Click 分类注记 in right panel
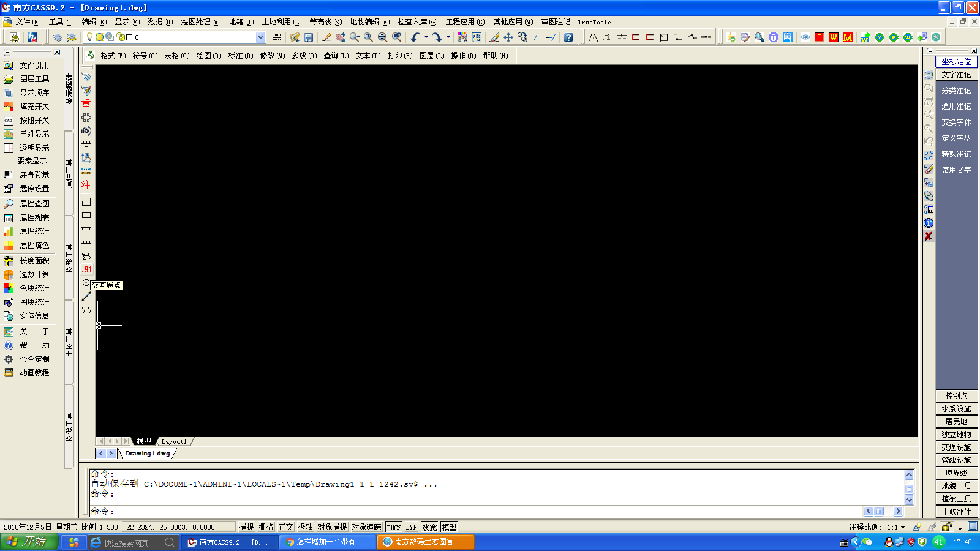Viewport: 980px width, 551px height. pos(956,91)
